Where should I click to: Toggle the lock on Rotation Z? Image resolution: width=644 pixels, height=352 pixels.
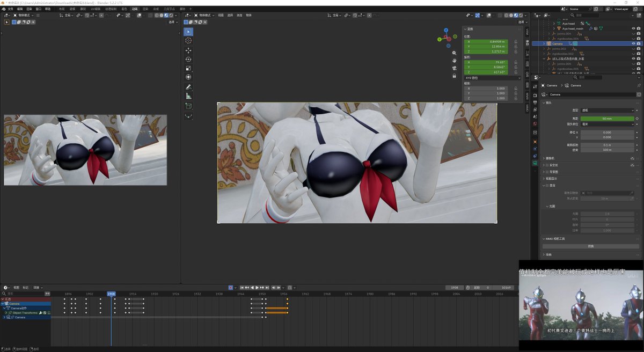coord(516,72)
